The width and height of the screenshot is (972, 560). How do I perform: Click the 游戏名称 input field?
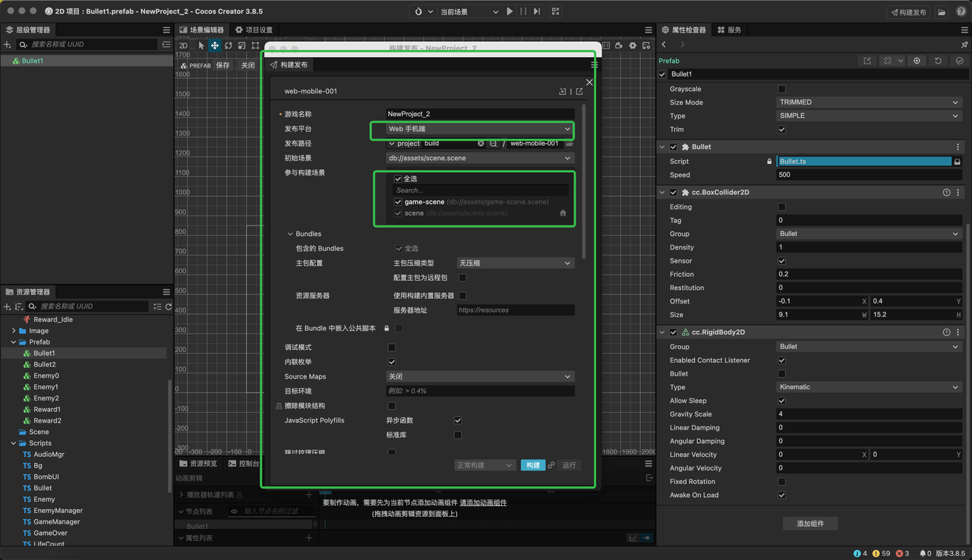click(479, 114)
